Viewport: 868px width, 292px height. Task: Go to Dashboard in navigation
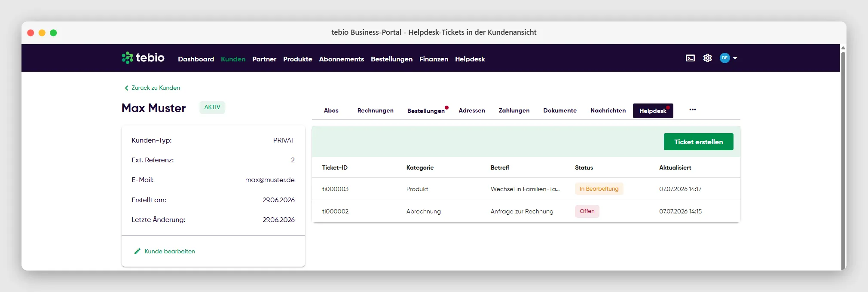coord(196,59)
